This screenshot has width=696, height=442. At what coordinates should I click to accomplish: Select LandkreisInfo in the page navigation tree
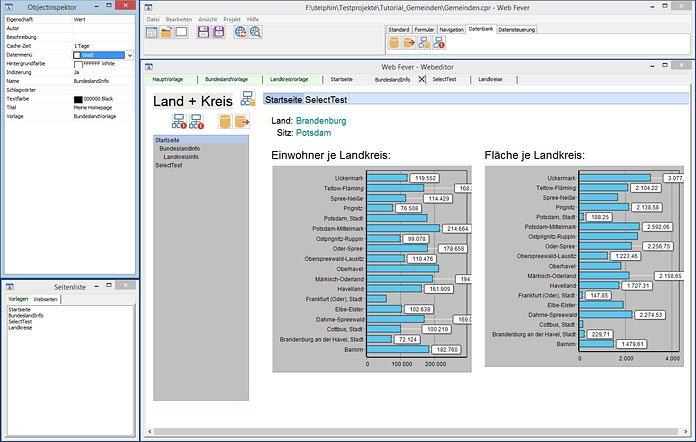click(x=181, y=156)
